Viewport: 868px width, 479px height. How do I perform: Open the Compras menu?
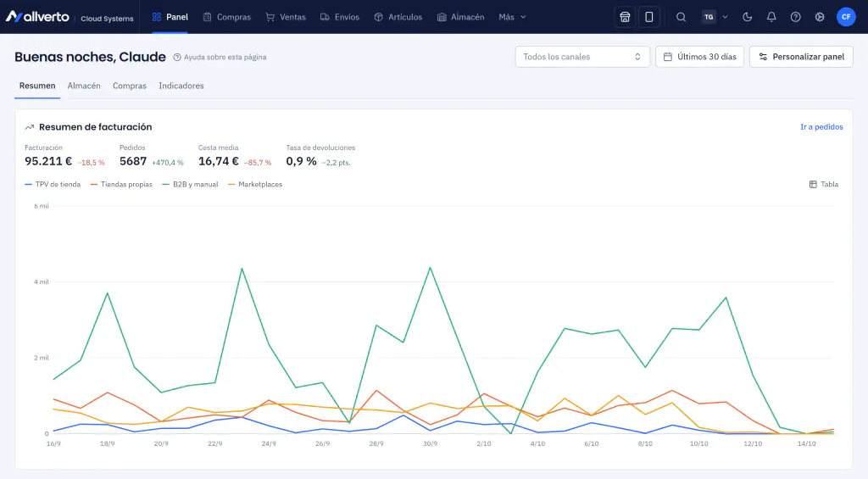click(227, 17)
